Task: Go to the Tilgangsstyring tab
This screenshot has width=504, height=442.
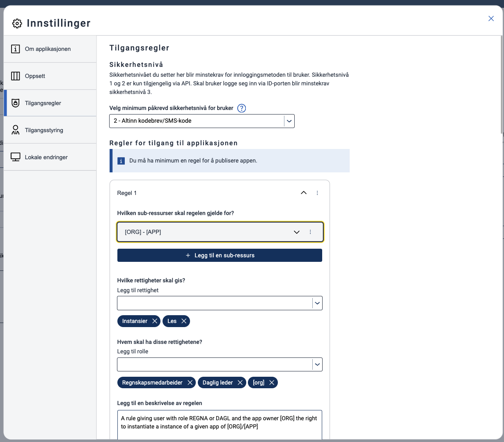Action: click(50, 130)
